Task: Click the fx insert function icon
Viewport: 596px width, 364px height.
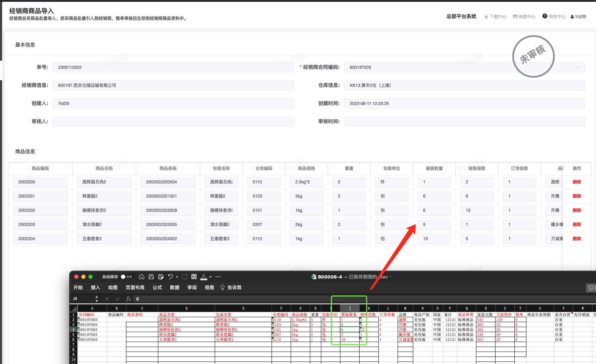Action: pos(129,299)
